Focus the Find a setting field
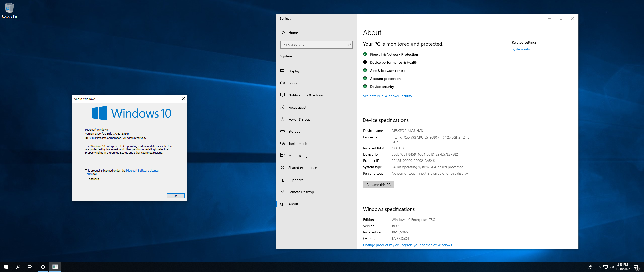The image size is (644, 272). click(316, 45)
